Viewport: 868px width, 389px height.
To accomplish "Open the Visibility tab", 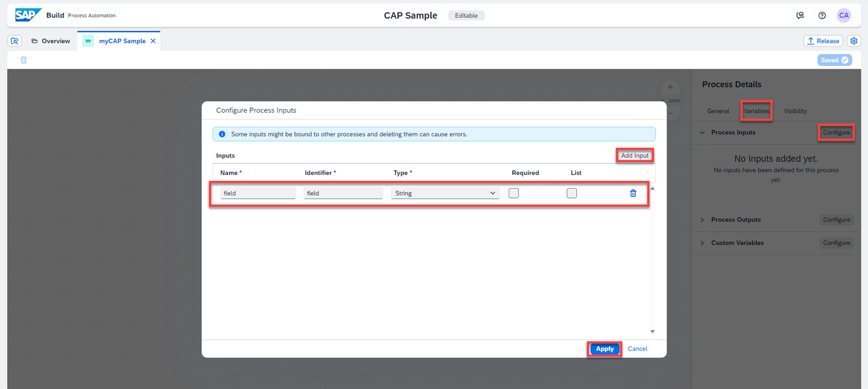I will 795,111.
